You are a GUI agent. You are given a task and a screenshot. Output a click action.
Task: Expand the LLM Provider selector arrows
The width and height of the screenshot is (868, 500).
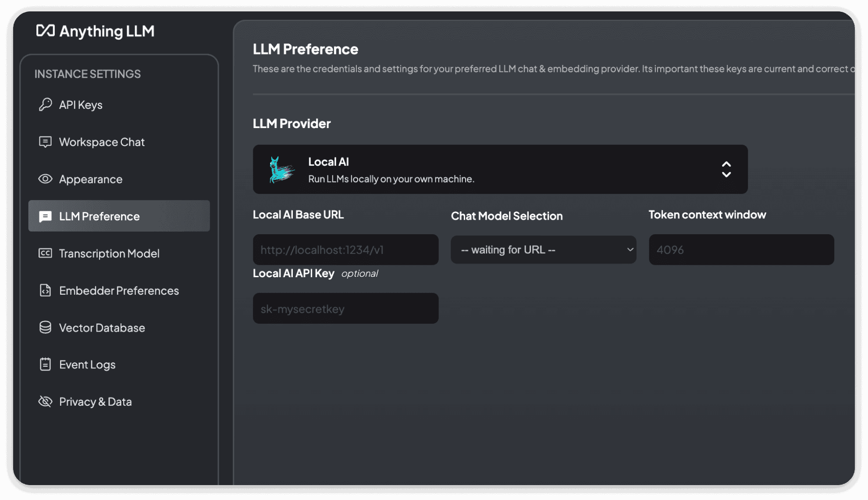pyautogui.click(x=726, y=169)
